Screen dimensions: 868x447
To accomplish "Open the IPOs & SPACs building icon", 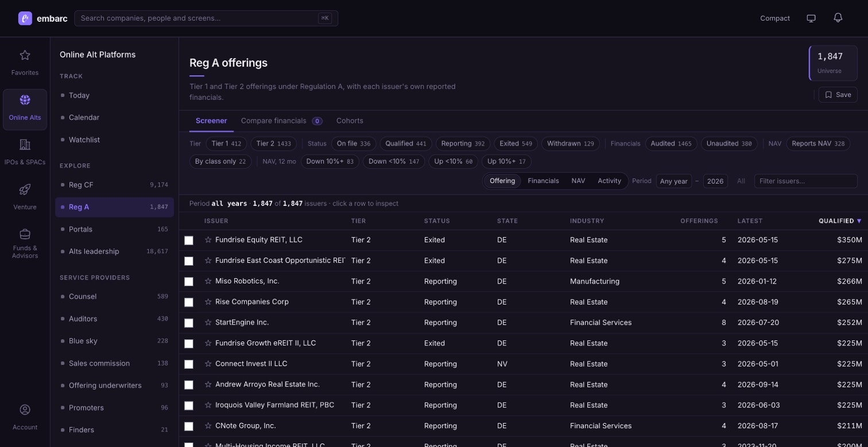I will (x=25, y=145).
